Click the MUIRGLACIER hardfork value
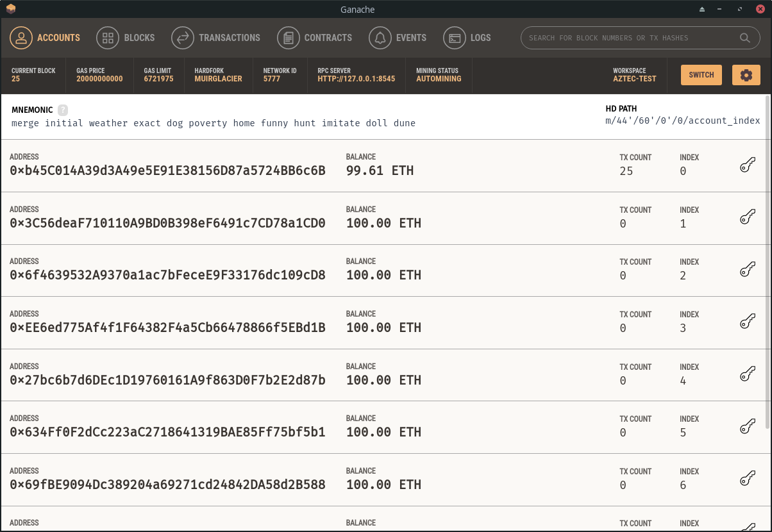Image resolution: width=772 pixels, height=532 pixels. pyautogui.click(x=218, y=79)
